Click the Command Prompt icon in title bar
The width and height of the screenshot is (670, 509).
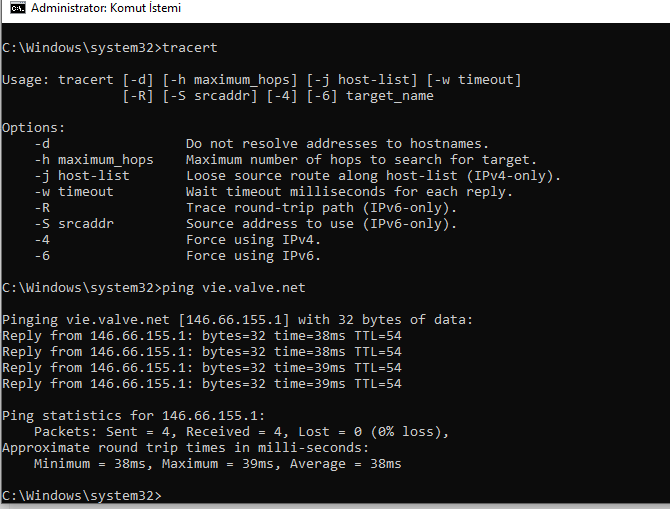pyautogui.click(x=18, y=8)
